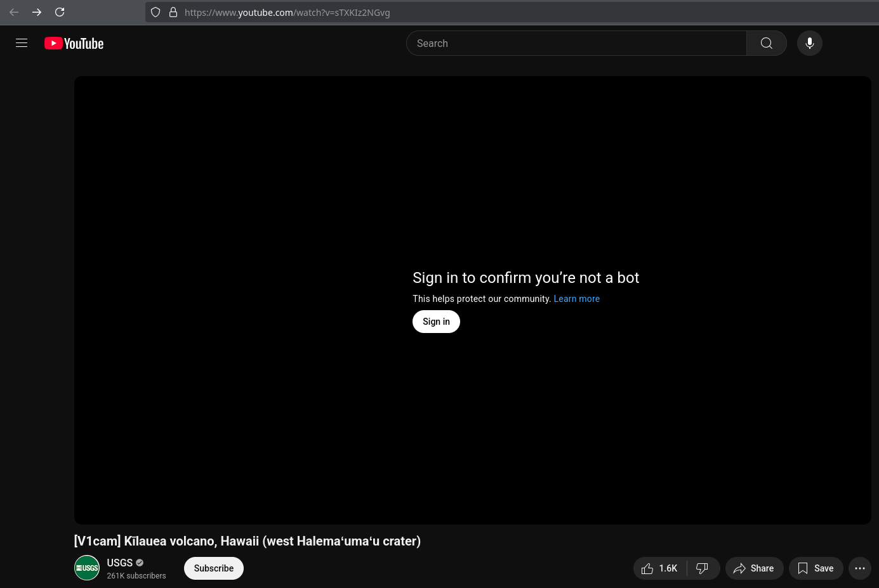Start voice search with the microphone icon
Viewport: 879px width, 588px height.
[809, 43]
